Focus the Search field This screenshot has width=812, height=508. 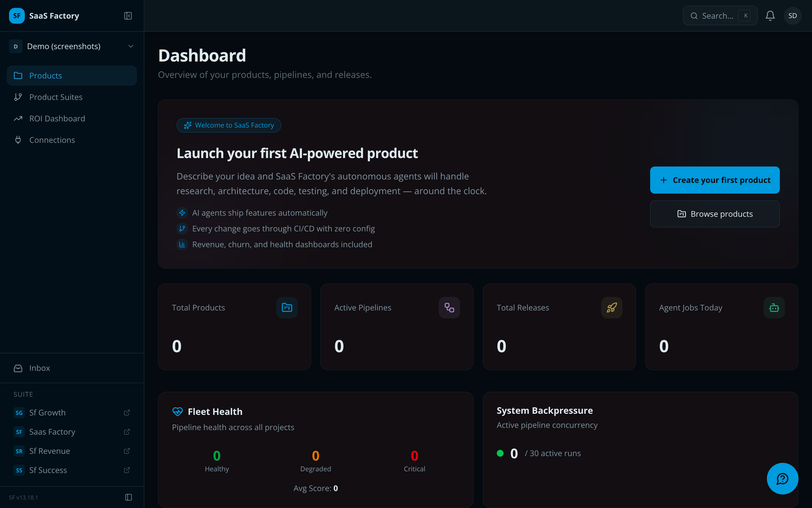[x=720, y=16]
